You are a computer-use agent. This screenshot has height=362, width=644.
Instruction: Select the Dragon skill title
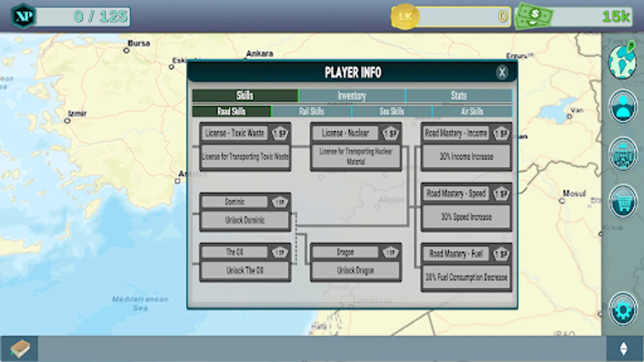[x=345, y=252]
